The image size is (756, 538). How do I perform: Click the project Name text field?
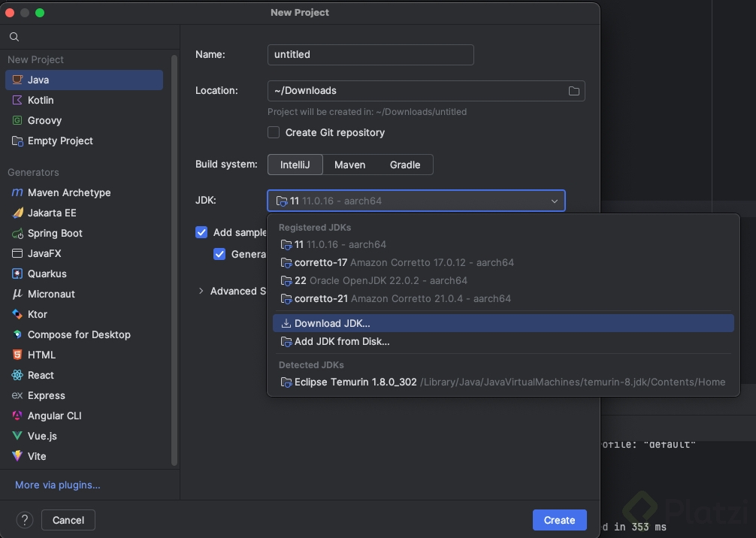pyautogui.click(x=370, y=55)
